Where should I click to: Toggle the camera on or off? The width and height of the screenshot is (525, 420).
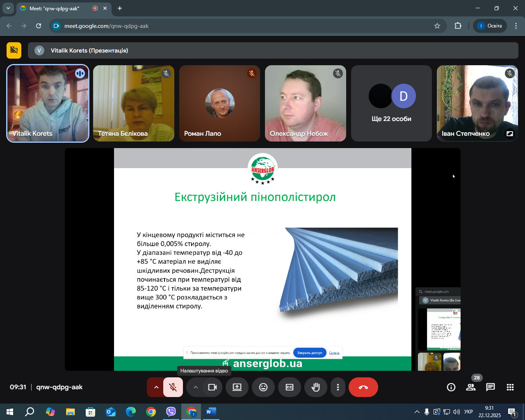[212, 387]
